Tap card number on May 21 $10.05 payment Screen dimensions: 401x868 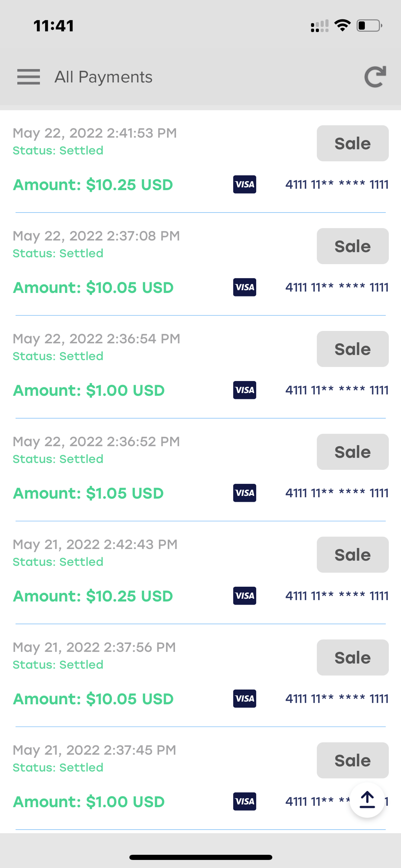pos(337,699)
